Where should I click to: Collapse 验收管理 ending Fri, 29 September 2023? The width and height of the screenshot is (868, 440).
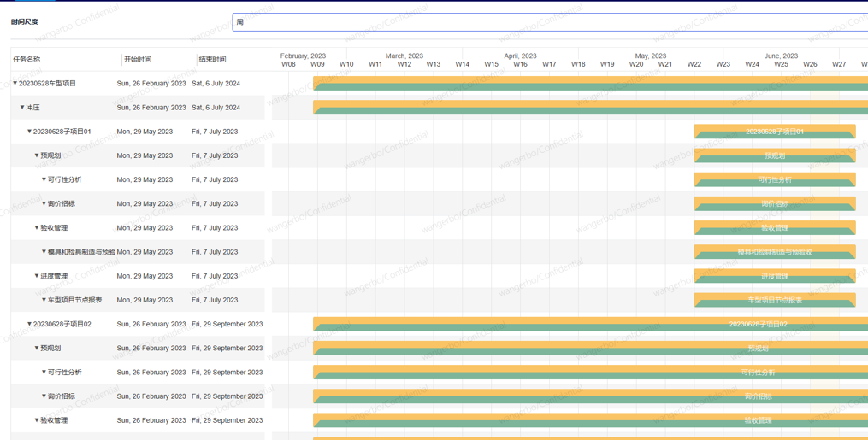(x=37, y=420)
